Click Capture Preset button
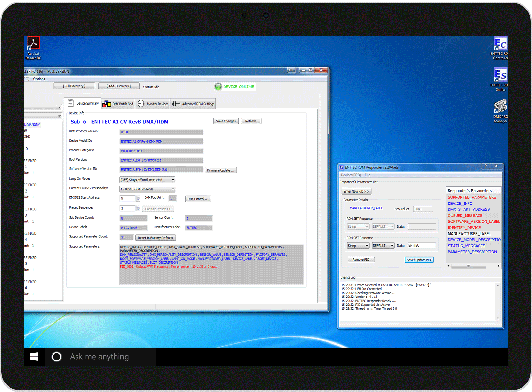 (x=158, y=209)
